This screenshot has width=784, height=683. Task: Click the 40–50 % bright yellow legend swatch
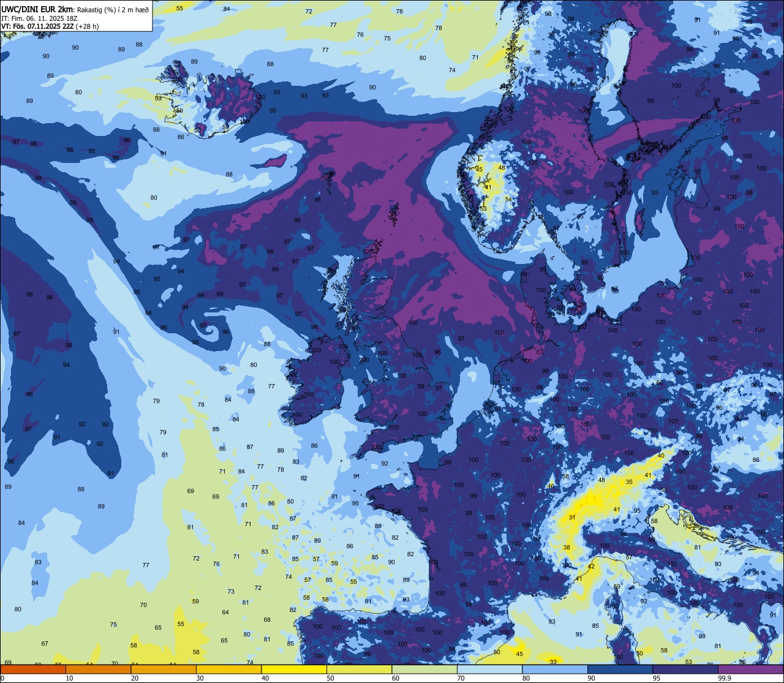point(294,670)
